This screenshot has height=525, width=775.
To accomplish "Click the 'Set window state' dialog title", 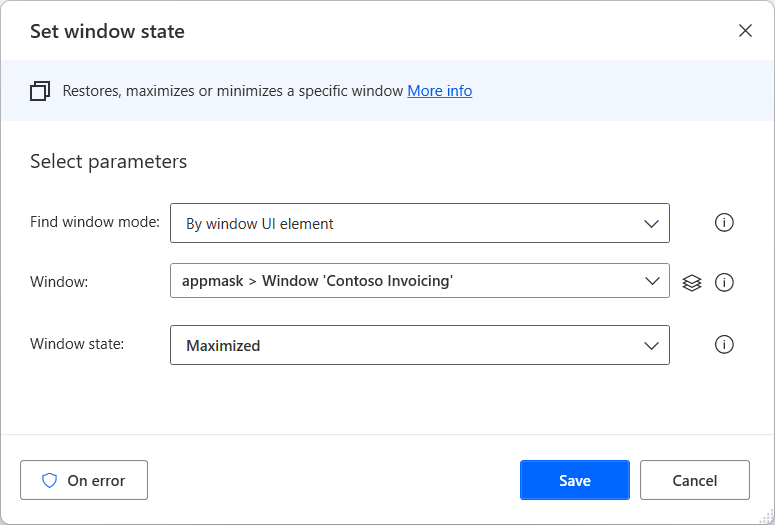I will 107,31.
